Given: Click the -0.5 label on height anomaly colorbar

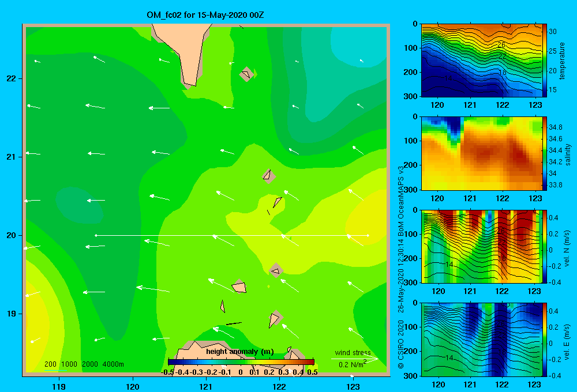Looking at the screenshot, I should click(x=167, y=372).
